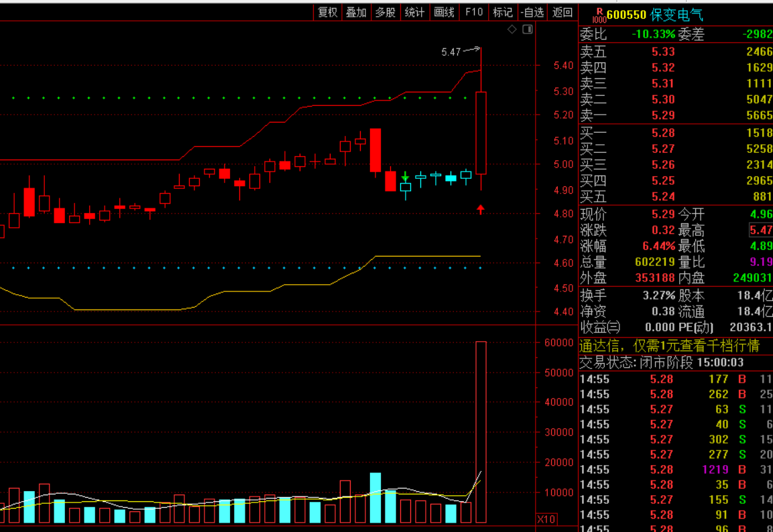
Task: Click the green down arrow signal marker
Action: tap(406, 176)
